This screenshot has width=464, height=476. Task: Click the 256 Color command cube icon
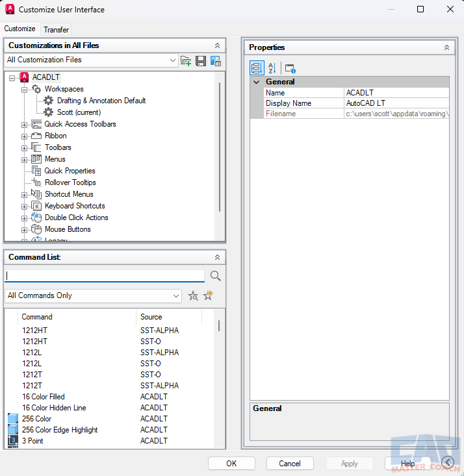[x=13, y=419]
